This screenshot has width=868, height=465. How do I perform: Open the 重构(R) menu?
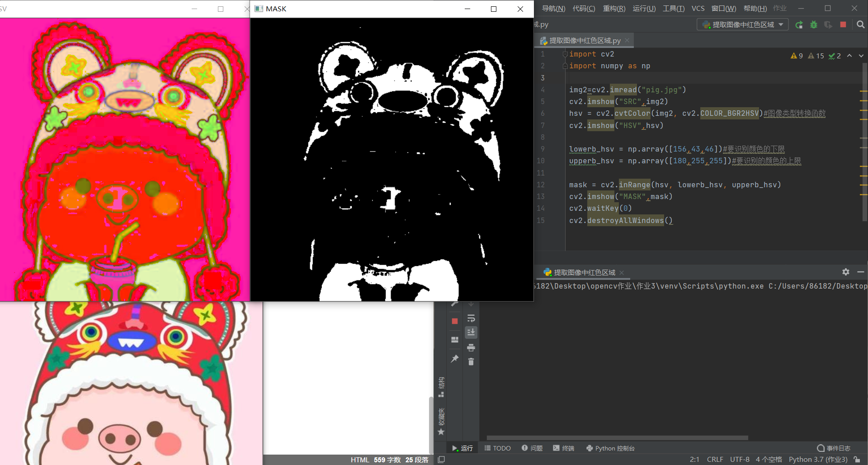614,8
